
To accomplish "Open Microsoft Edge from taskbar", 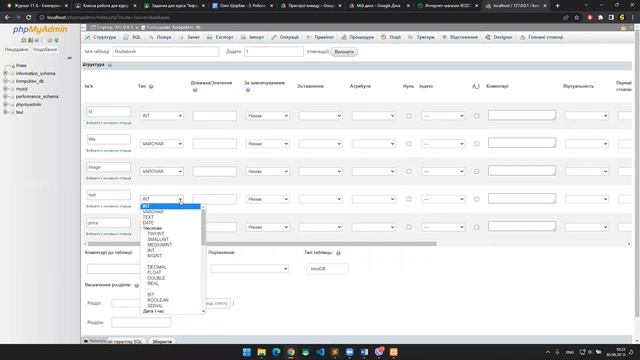I will point(276,352).
